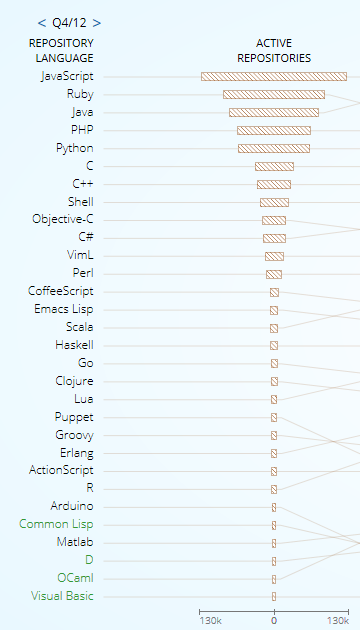Click the Go language label
The width and height of the screenshot is (360, 630).
point(86,363)
